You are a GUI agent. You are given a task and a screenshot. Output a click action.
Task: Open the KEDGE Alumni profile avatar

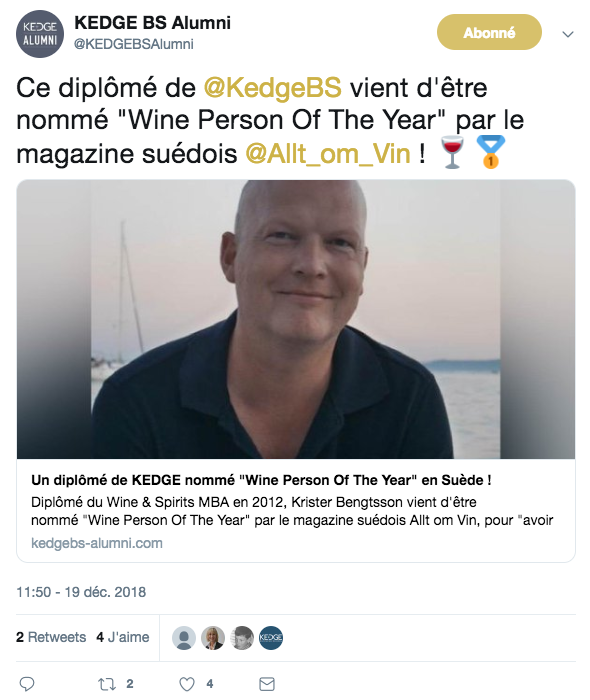pyautogui.click(x=40, y=34)
